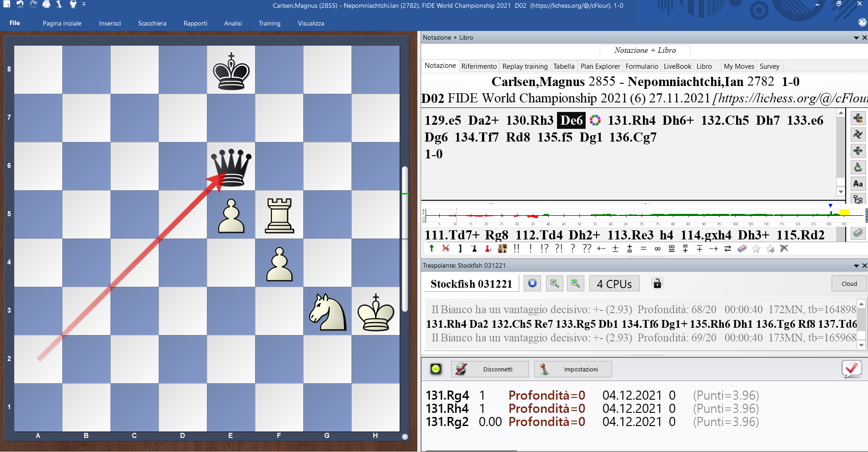
Task: Insert the ?? blunder symbol
Action: point(587,249)
